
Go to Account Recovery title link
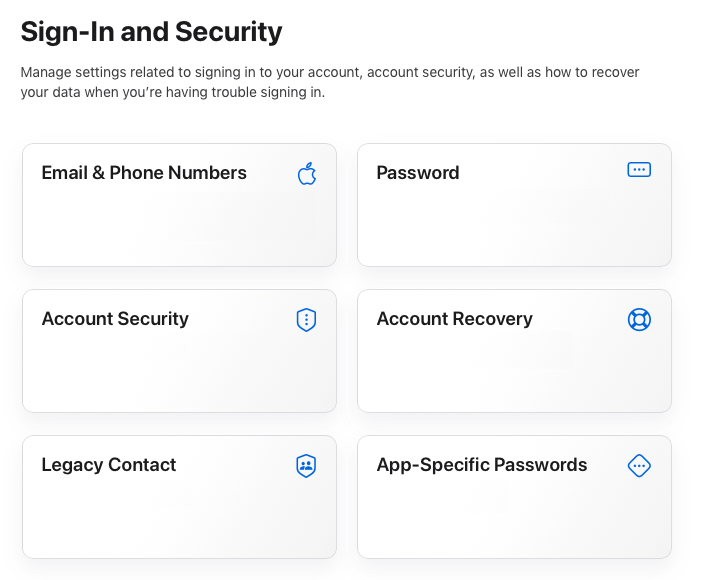coord(454,319)
